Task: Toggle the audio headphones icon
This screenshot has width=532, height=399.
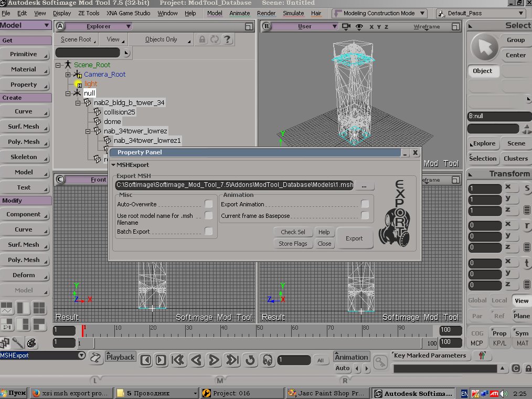Action: pyautogui.click(x=268, y=360)
